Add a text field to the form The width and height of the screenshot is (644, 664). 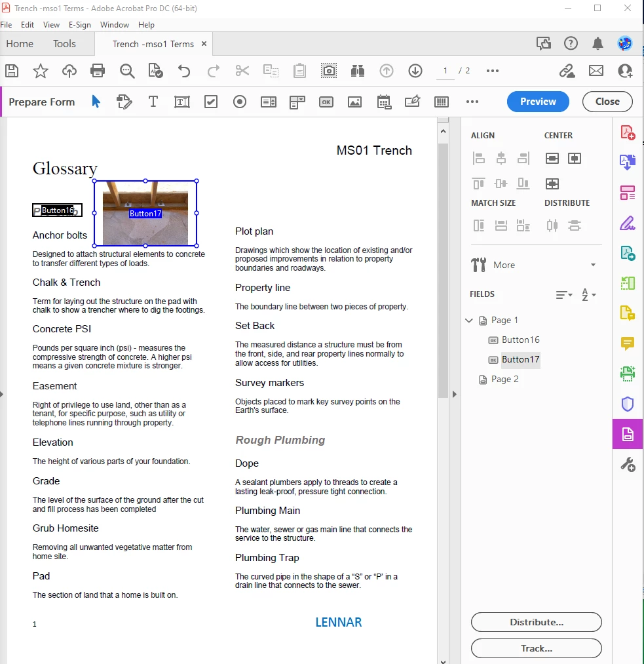[x=182, y=102]
